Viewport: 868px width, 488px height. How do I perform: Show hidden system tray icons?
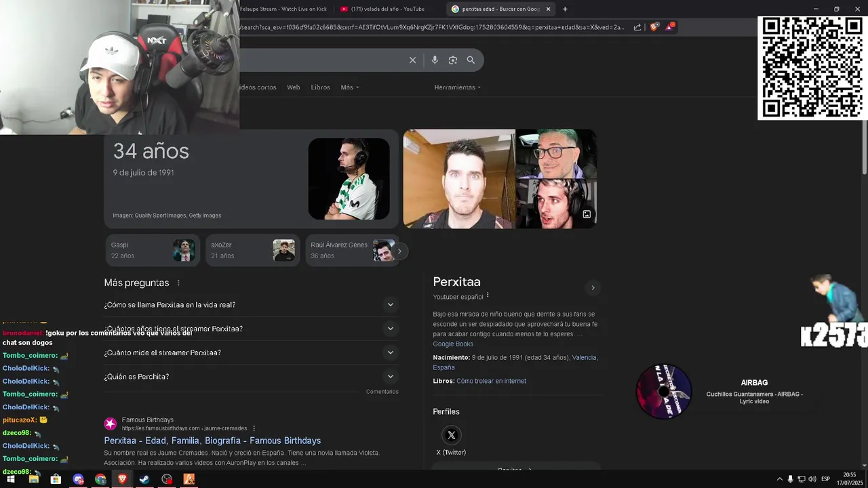[779, 479]
